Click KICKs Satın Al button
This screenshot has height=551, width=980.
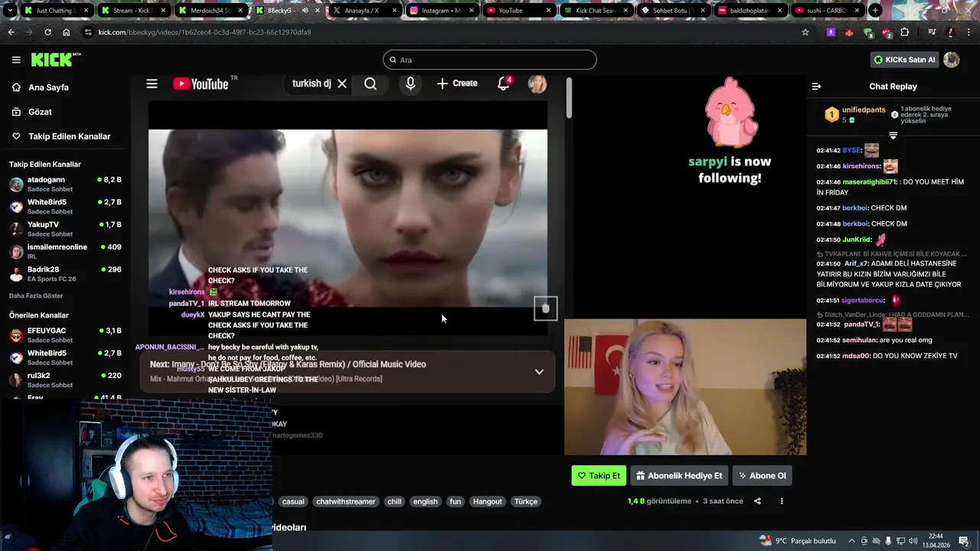904,60
